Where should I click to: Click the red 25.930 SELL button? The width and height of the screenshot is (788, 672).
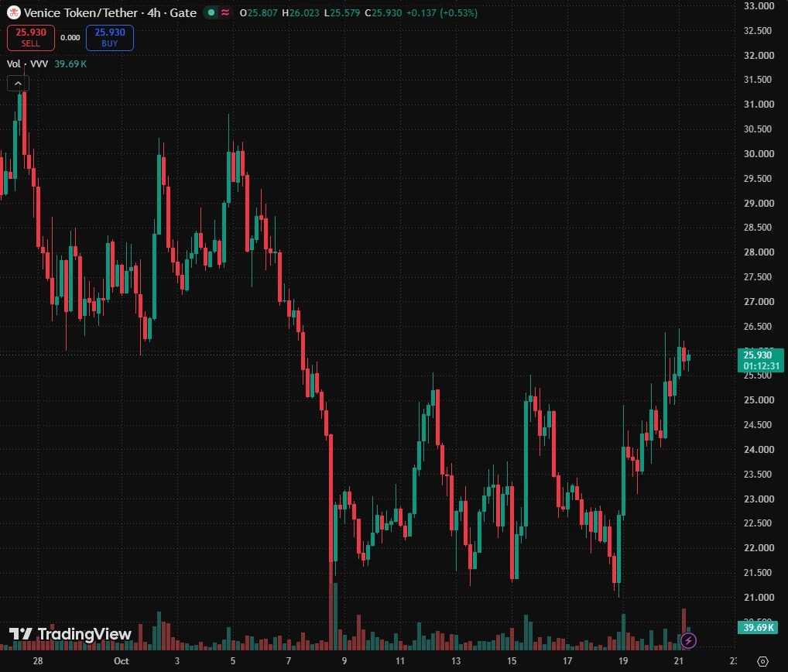pyautogui.click(x=31, y=38)
